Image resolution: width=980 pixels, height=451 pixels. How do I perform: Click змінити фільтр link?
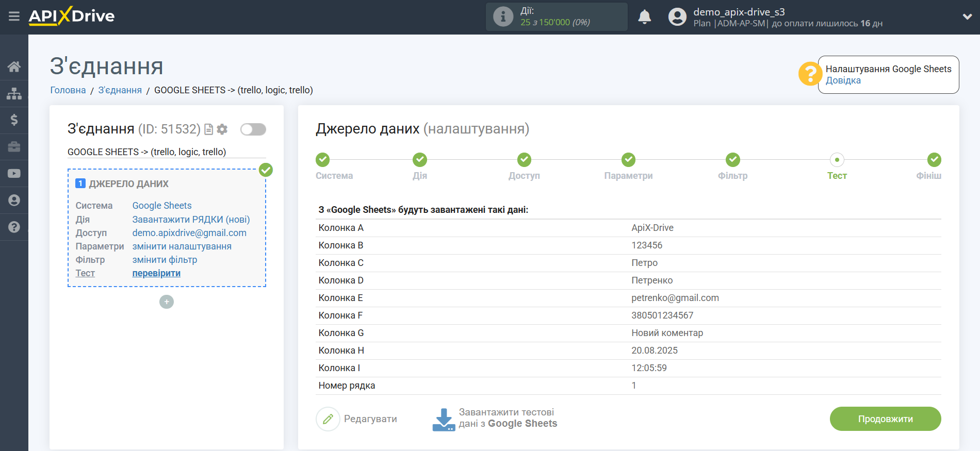pos(165,260)
